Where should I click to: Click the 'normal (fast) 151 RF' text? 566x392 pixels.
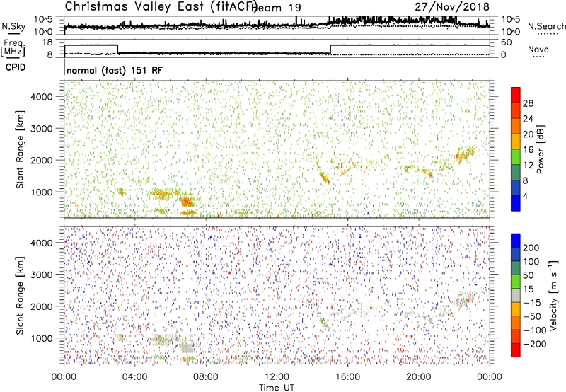point(115,70)
